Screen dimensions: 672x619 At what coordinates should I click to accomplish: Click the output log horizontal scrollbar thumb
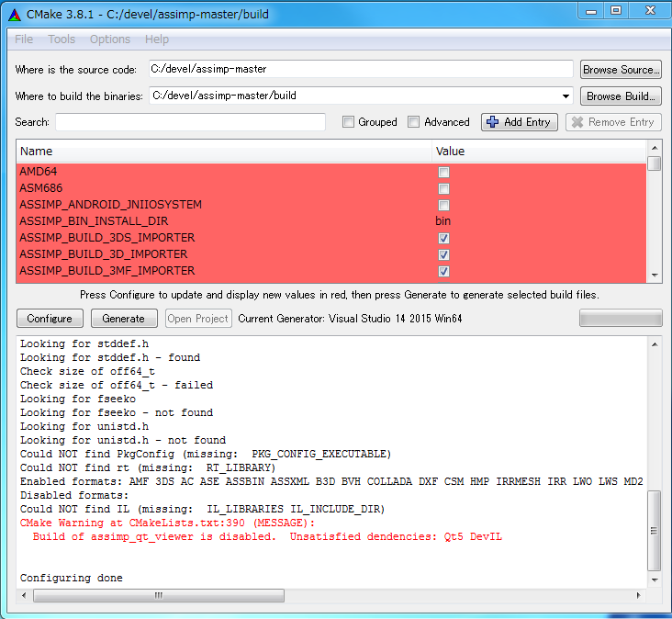click(159, 595)
